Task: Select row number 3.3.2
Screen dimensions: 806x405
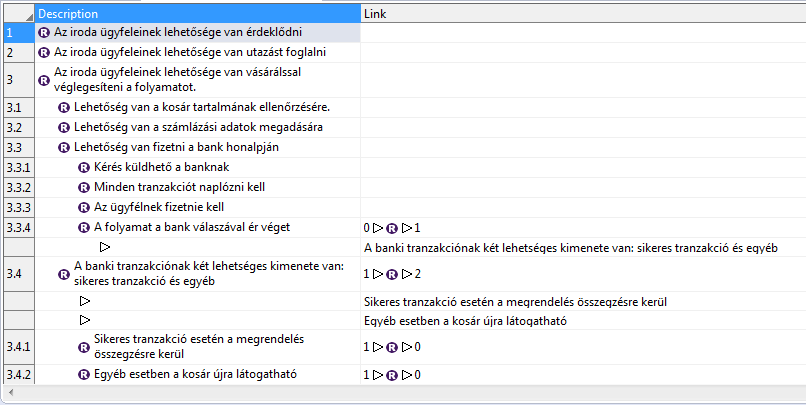Action: (x=19, y=188)
